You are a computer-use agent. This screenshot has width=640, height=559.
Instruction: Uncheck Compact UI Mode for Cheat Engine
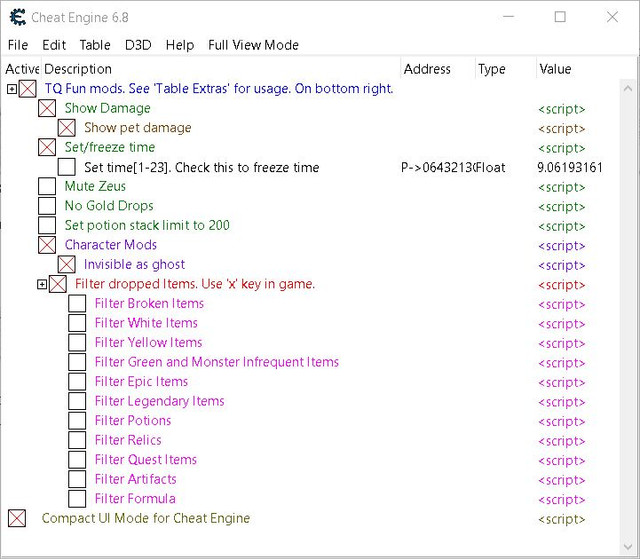click(17, 518)
